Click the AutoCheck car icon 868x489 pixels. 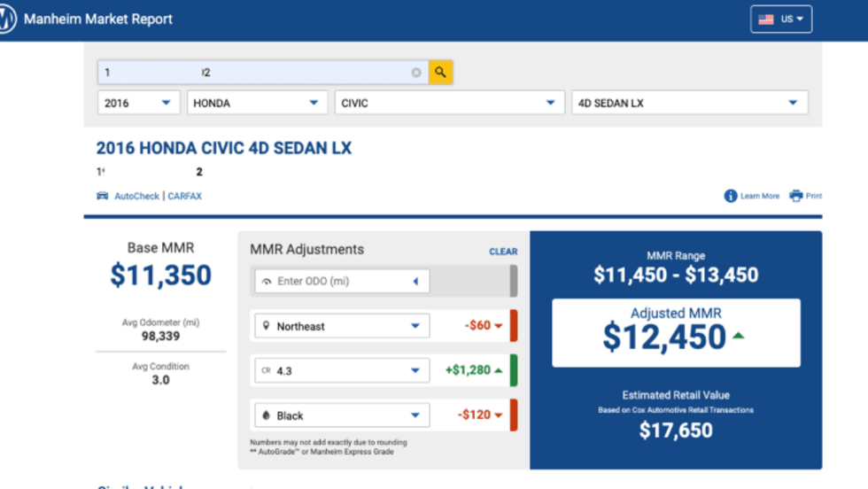[x=103, y=196]
